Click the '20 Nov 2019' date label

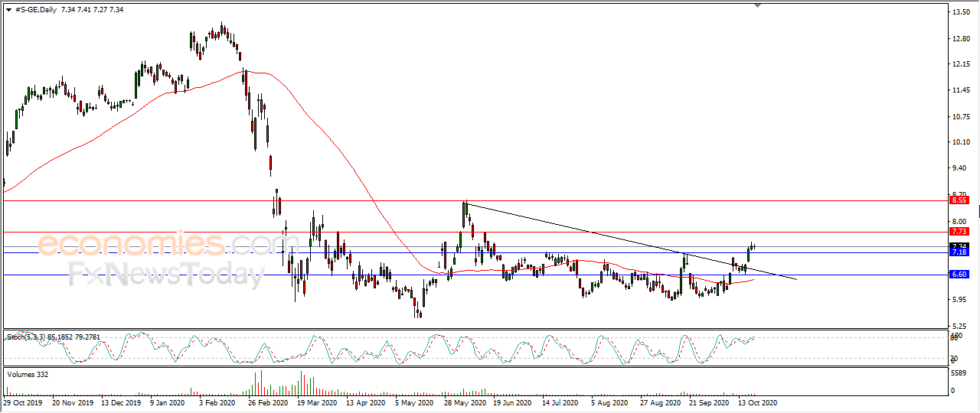click(73, 402)
